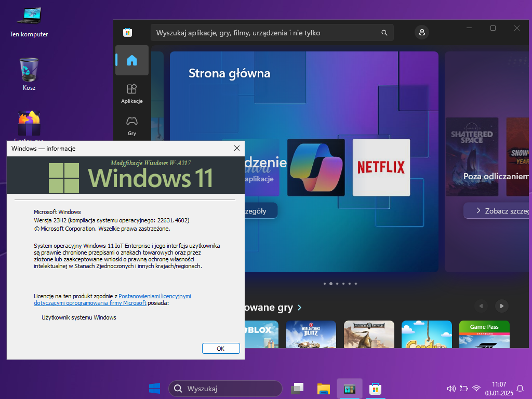
Task: Open the Home tab in Store sidebar
Action: point(132,60)
